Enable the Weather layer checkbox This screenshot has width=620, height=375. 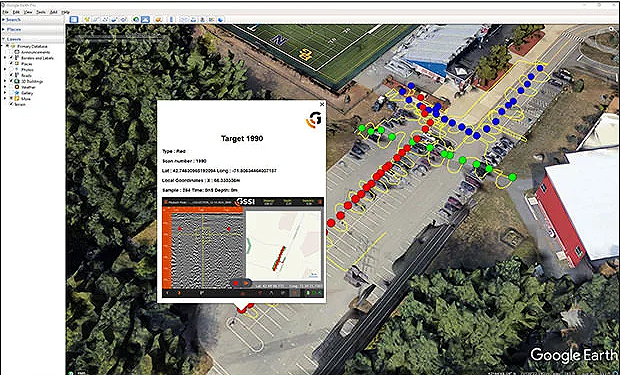pyautogui.click(x=11, y=87)
